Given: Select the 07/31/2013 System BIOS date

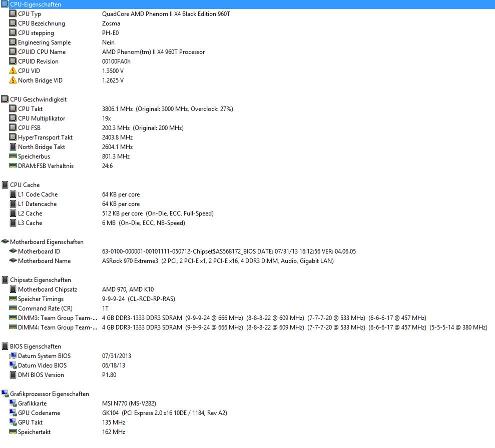Looking at the screenshot, I should tap(116, 355).
